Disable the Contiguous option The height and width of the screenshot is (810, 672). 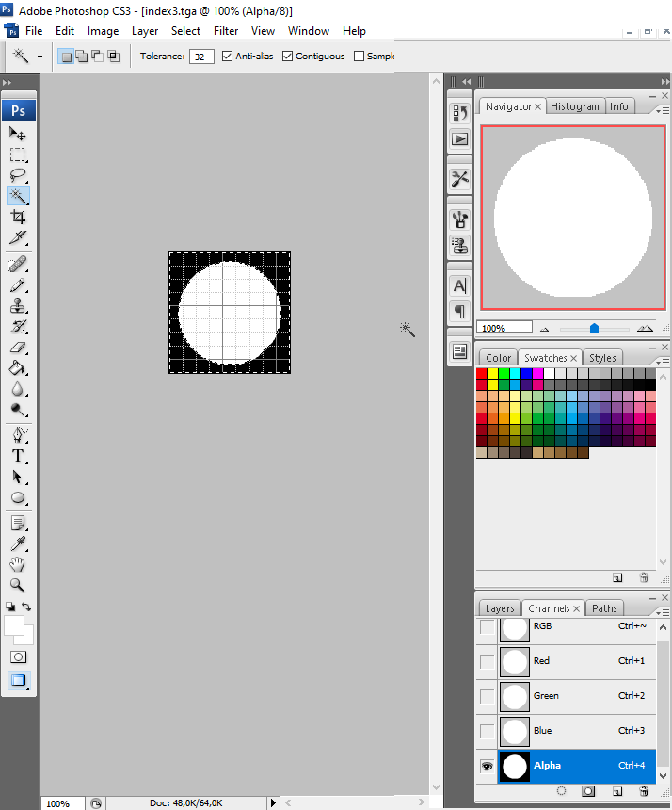click(288, 57)
